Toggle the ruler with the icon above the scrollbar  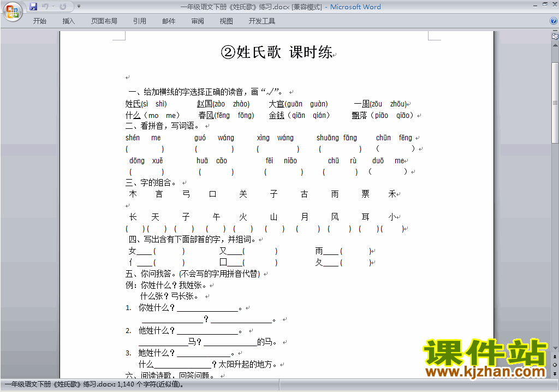[555, 36]
